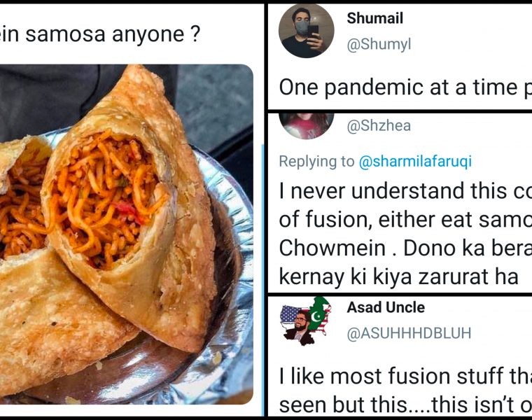Visit the @Shumyl handle
Screen dimensions: 532x420
pyautogui.click(x=379, y=44)
